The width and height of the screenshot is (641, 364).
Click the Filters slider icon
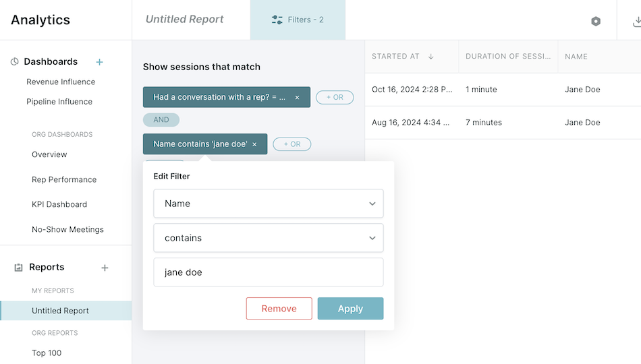point(277,20)
